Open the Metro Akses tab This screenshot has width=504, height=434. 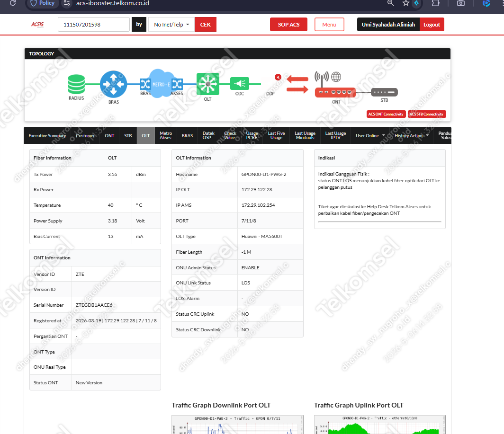point(166,135)
